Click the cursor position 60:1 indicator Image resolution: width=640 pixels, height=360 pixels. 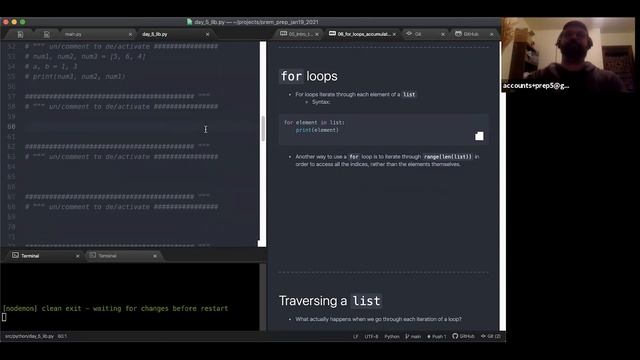click(x=62, y=336)
